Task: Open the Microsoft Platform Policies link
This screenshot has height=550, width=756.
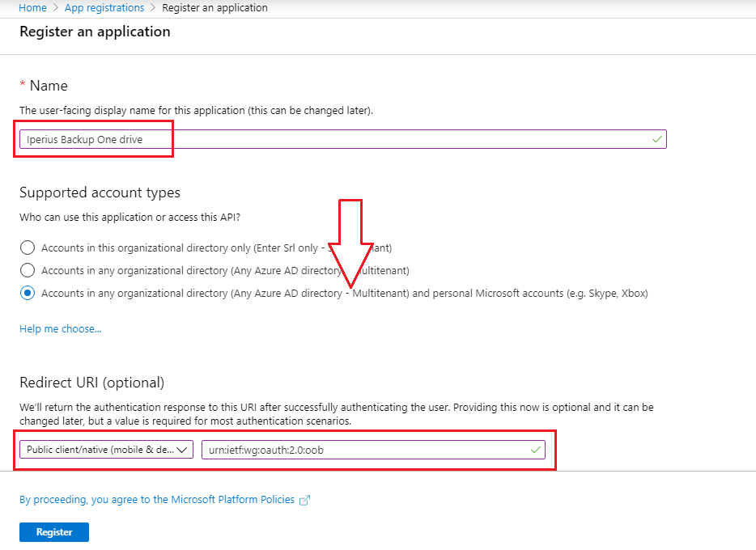Action: (x=157, y=499)
